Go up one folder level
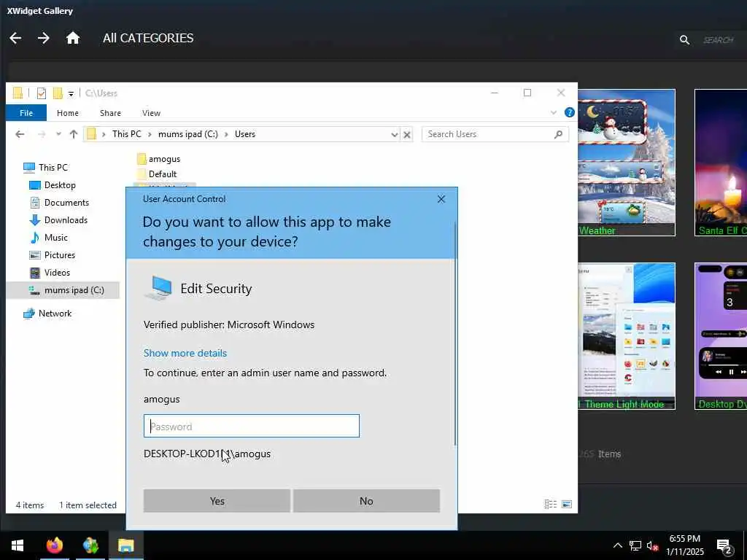This screenshot has width=747, height=560. [x=74, y=134]
